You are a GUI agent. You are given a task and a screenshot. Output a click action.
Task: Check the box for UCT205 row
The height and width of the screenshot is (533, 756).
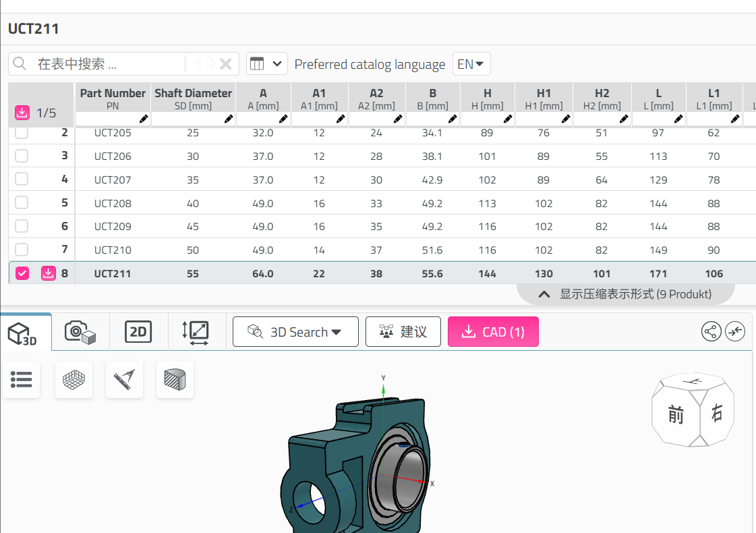(22, 133)
